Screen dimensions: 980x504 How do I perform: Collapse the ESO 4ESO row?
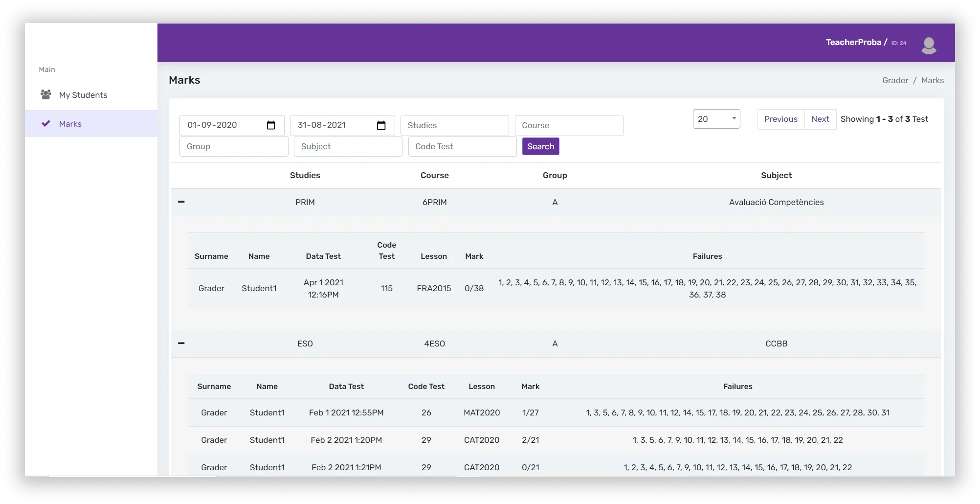click(x=181, y=343)
